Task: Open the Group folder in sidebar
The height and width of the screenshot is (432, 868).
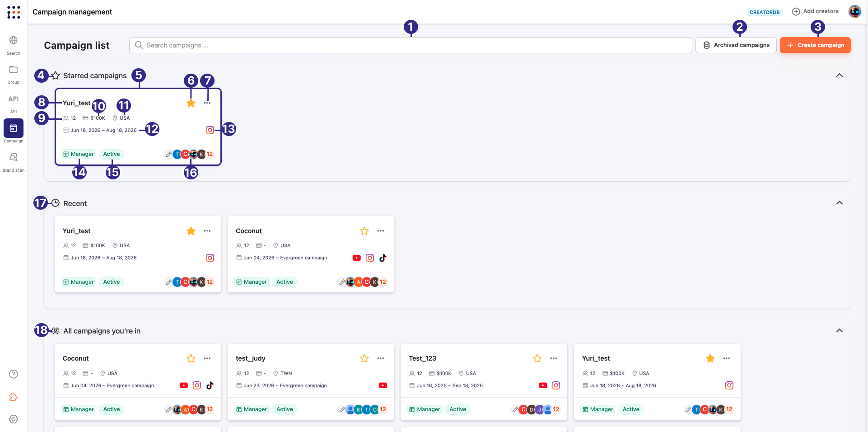Action: 14,74
